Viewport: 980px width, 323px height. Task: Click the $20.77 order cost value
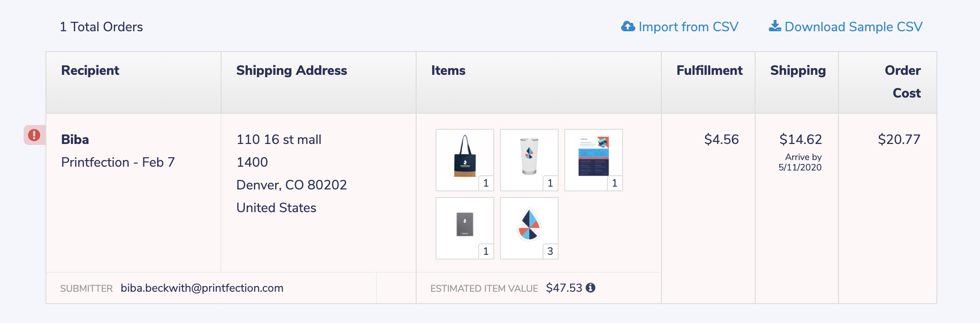coord(899,139)
